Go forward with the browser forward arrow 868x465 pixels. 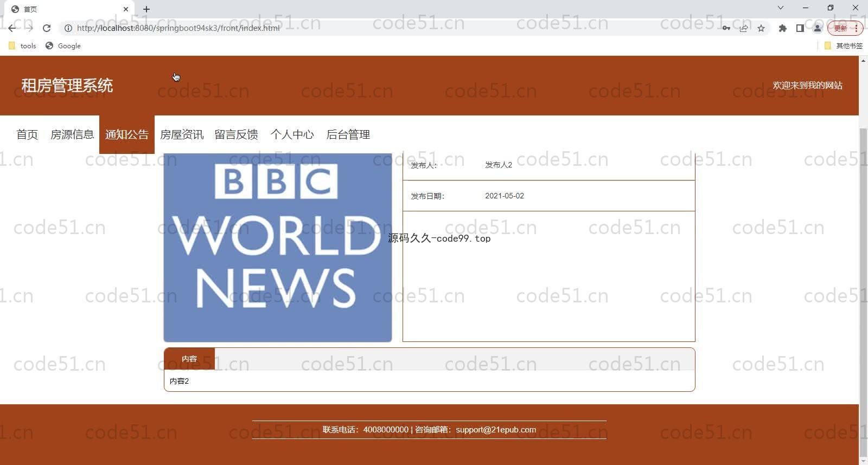point(29,28)
